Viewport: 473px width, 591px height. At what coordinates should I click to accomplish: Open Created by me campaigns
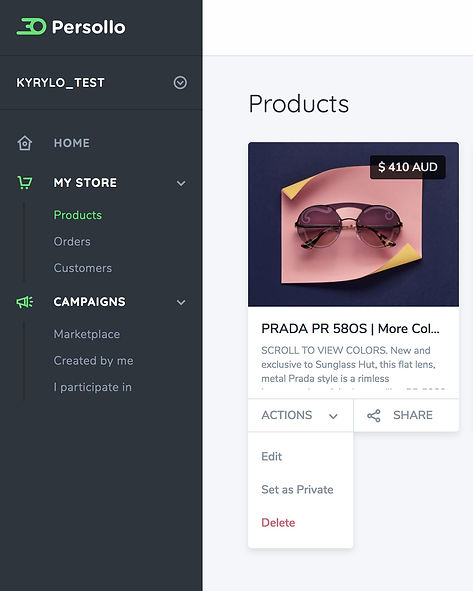tap(93, 360)
